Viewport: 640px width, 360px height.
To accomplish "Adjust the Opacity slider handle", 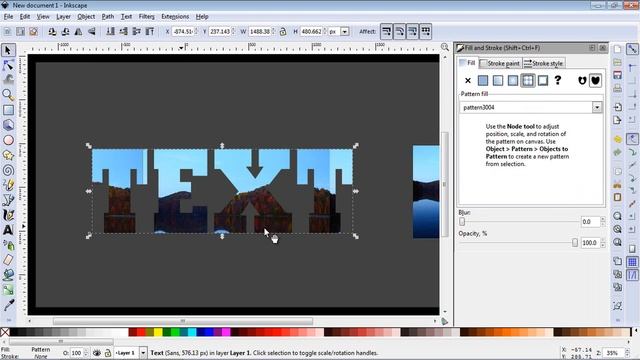I will pyautogui.click(x=575, y=243).
